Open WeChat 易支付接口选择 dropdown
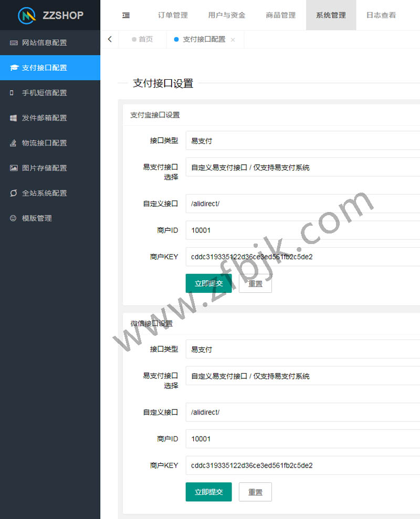Viewport: 420px width, 519px height. pos(303,376)
